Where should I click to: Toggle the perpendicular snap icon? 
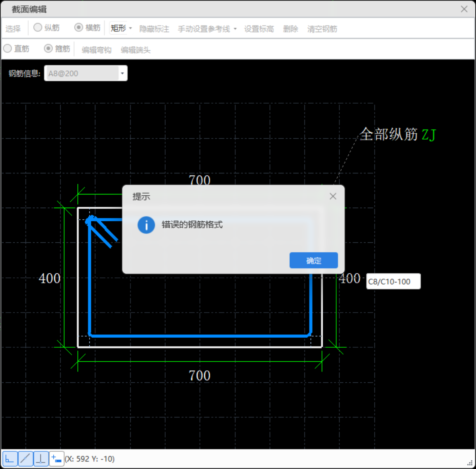click(x=41, y=459)
